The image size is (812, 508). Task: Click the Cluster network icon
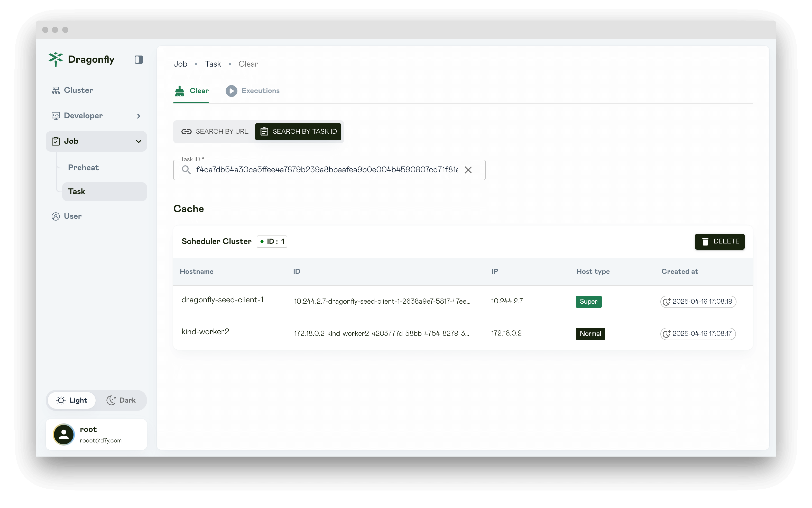click(x=56, y=90)
